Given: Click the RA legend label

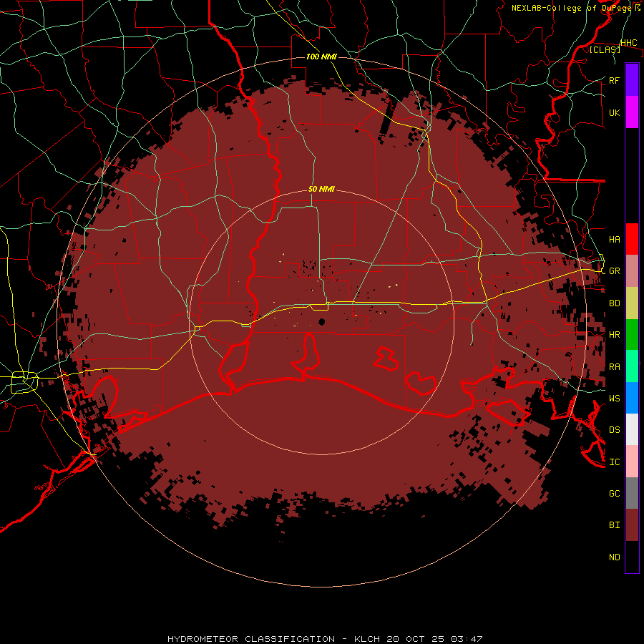Looking at the screenshot, I should 615,367.
